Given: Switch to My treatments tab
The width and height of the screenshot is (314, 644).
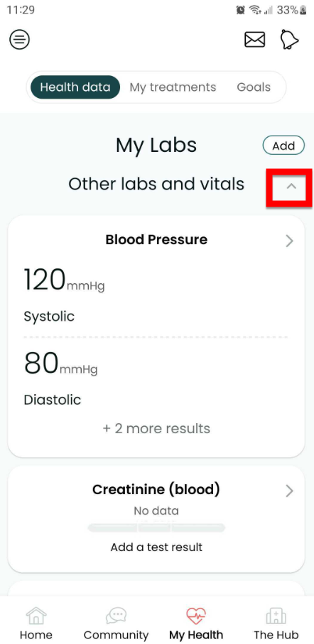Looking at the screenshot, I should coord(173,87).
